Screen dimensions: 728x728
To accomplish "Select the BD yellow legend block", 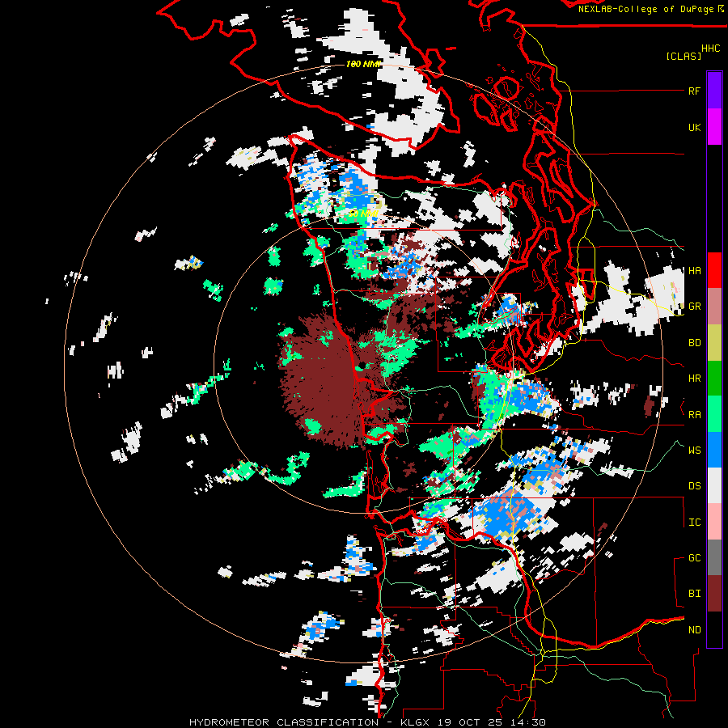I will (x=714, y=342).
